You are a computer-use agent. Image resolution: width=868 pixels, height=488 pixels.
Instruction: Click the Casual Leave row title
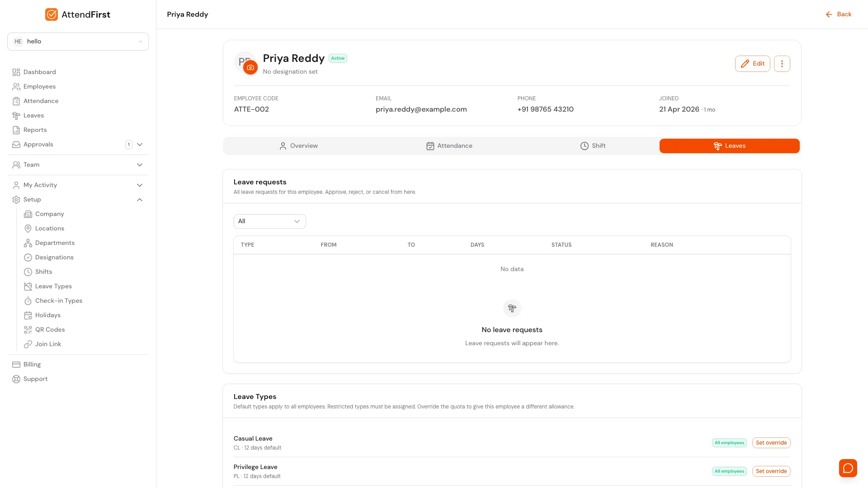coord(253,439)
